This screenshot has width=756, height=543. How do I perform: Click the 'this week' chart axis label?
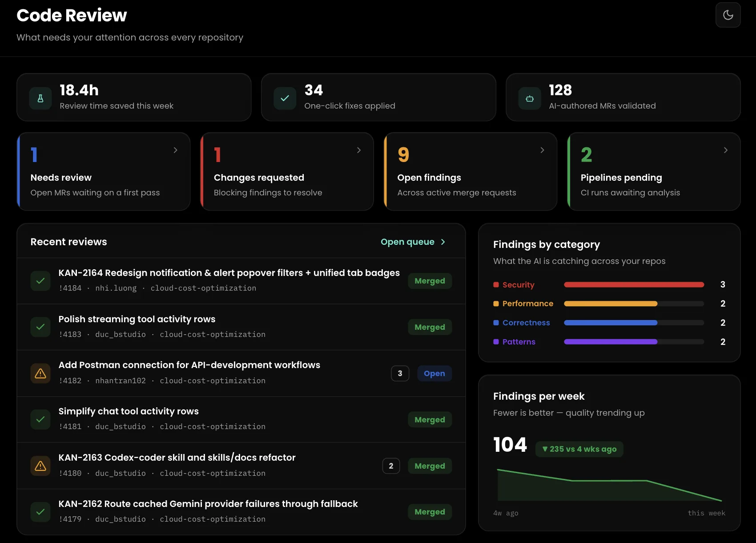706,513
